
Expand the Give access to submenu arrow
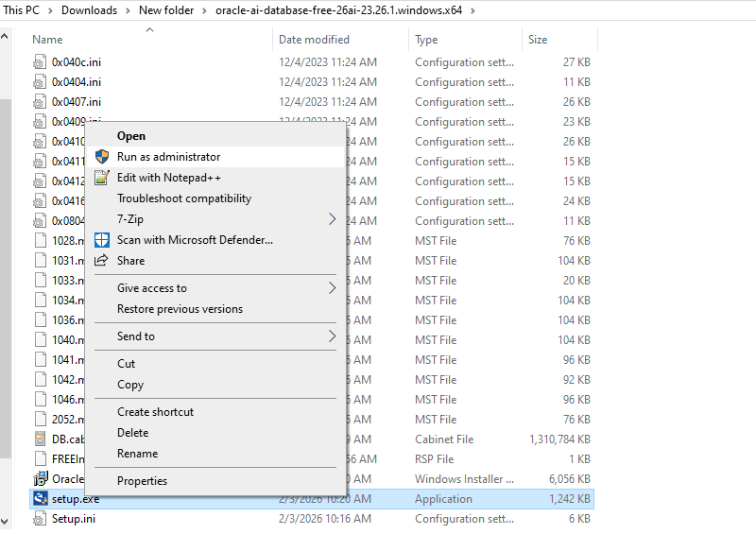pos(332,288)
